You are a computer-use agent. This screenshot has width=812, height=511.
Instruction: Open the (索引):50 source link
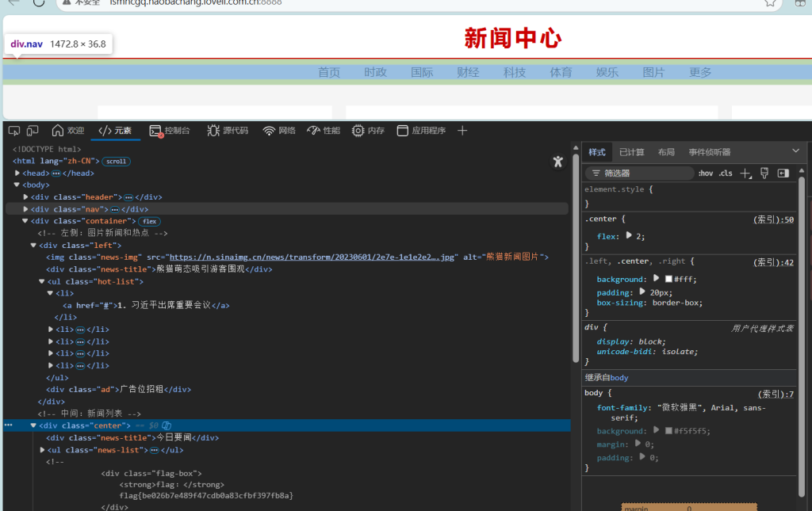point(773,219)
